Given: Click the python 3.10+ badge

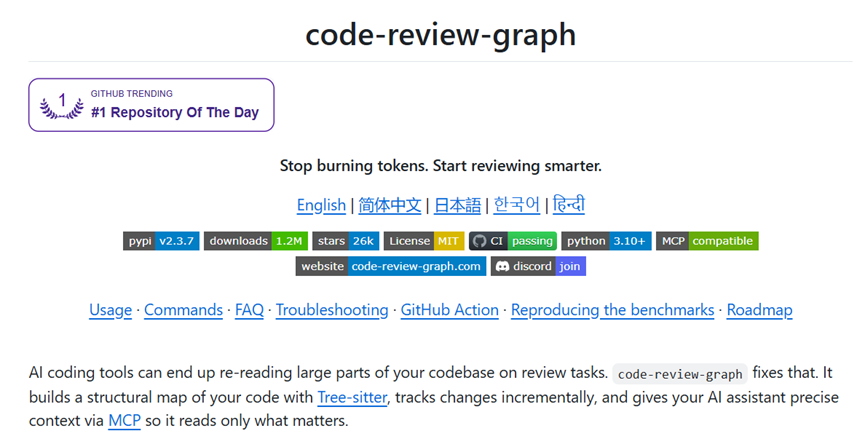Looking at the screenshot, I should [x=606, y=241].
